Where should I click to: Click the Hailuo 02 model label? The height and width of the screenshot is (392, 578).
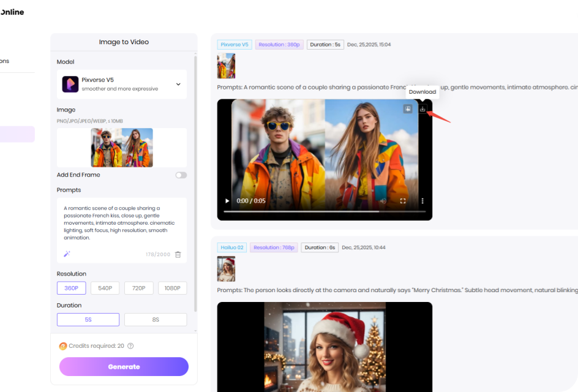(231, 247)
